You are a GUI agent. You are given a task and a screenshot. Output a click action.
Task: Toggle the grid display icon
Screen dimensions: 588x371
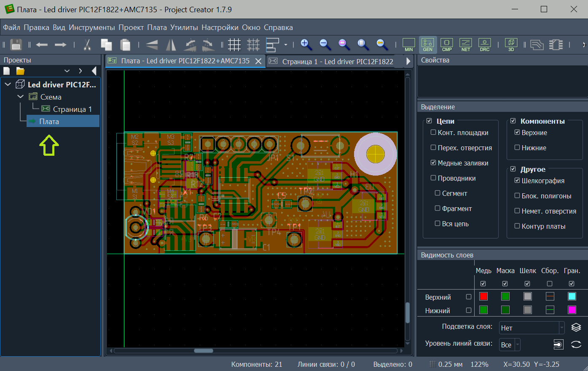tap(234, 44)
